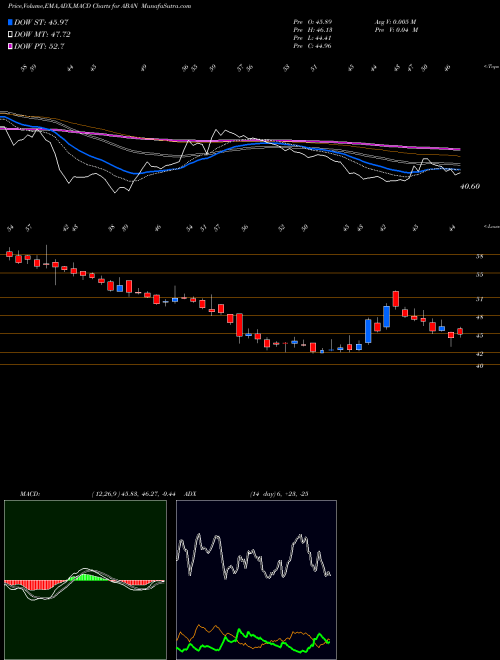This screenshot has width=500, height=660.
Task: Open the green MACD indicator panel
Action: pyautogui.click(x=85, y=580)
